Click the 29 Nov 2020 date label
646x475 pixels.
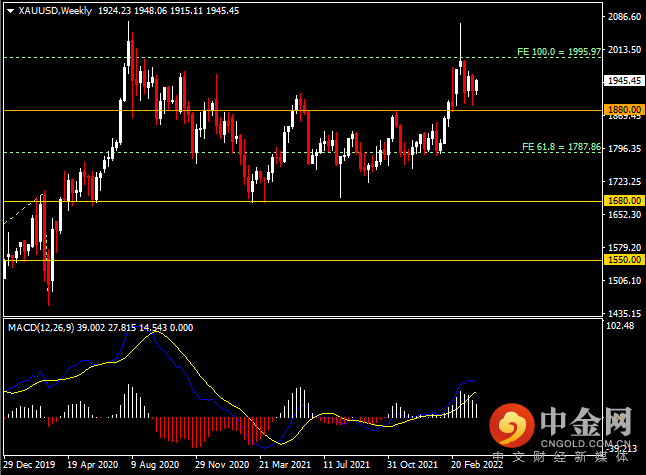click(x=222, y=465)
